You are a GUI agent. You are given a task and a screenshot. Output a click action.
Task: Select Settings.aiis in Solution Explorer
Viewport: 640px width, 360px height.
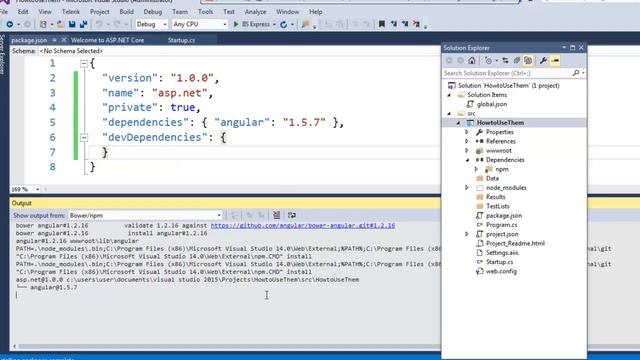tap(502, 253)
